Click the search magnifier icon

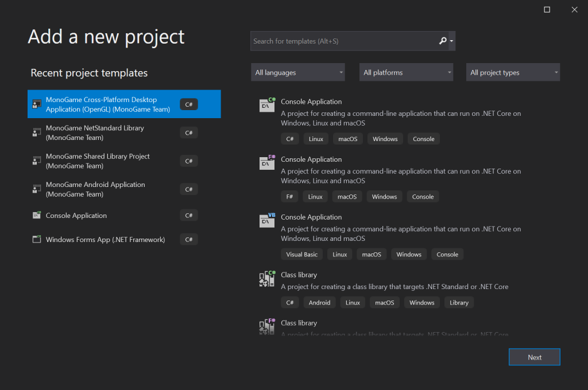tap(443, 41)
